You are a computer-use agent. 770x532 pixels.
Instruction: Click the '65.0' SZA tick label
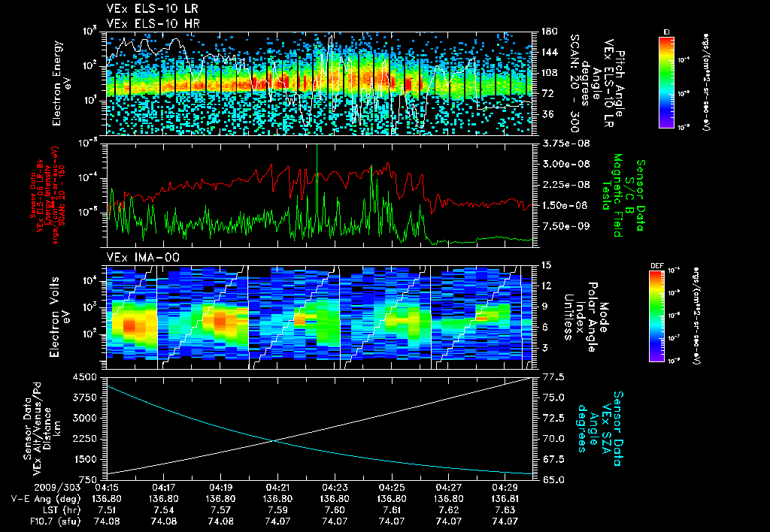pyautogui.click(x=553, y=479)
